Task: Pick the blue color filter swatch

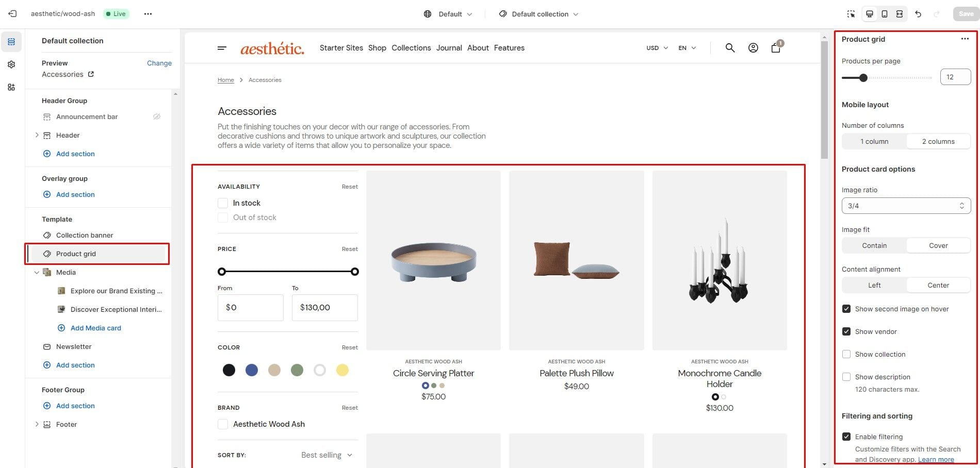Action: pos(252,370)
